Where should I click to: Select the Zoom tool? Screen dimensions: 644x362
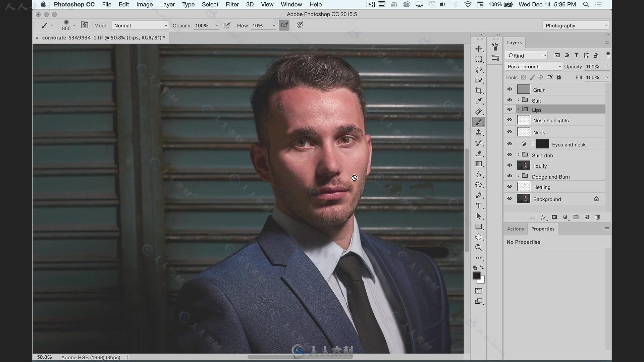click(x=479, y=247)
